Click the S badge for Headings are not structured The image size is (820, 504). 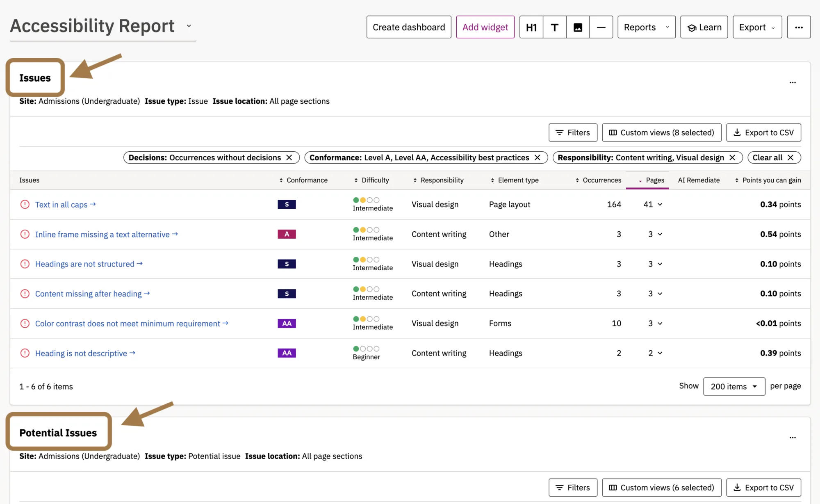click(287, 264)
